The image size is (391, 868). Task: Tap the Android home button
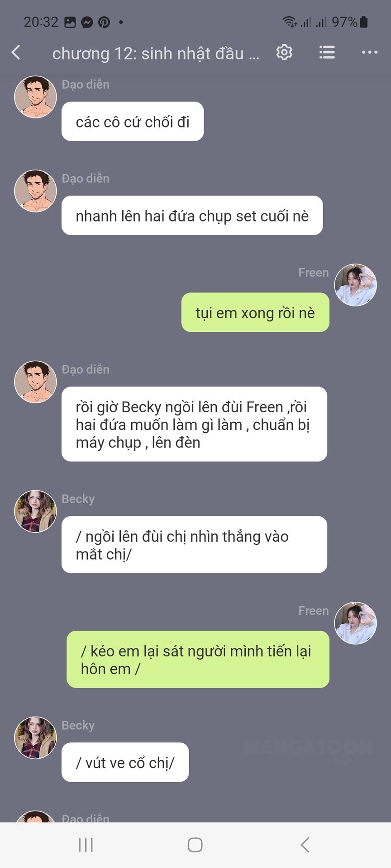pyautogui.click(x=195, y=844)
